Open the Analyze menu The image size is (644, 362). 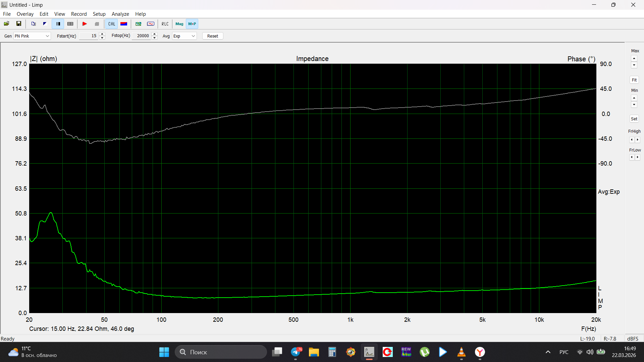pos(120,14)
